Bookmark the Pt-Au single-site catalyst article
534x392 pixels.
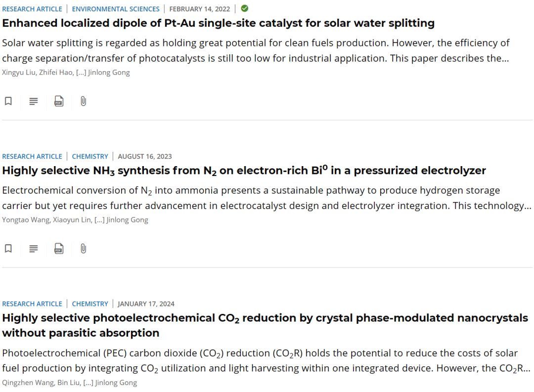pos(8,101)
